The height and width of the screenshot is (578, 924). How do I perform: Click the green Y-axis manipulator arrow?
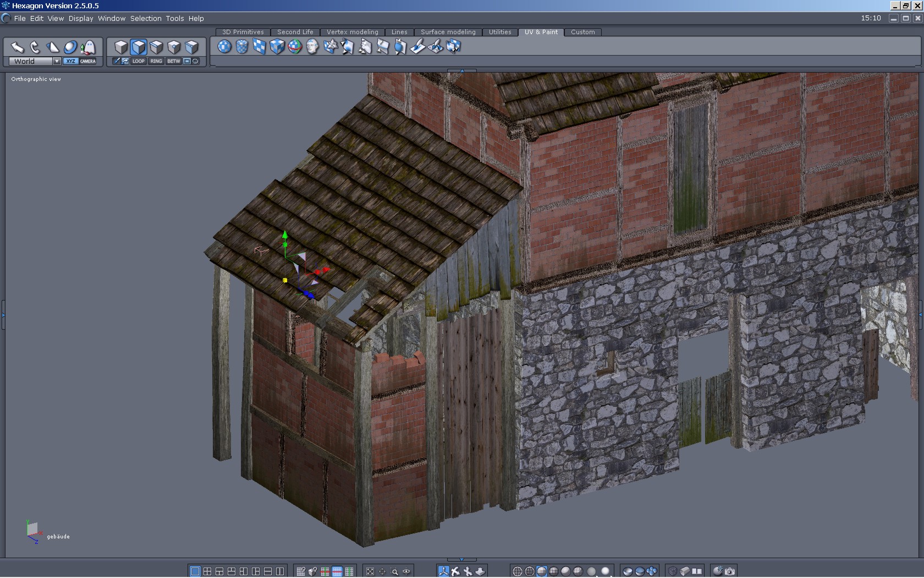285,235
